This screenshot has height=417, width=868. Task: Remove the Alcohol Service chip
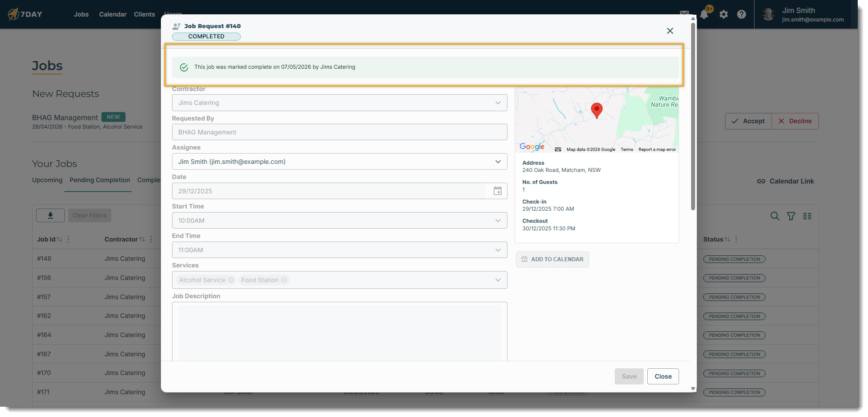(231, 280)
